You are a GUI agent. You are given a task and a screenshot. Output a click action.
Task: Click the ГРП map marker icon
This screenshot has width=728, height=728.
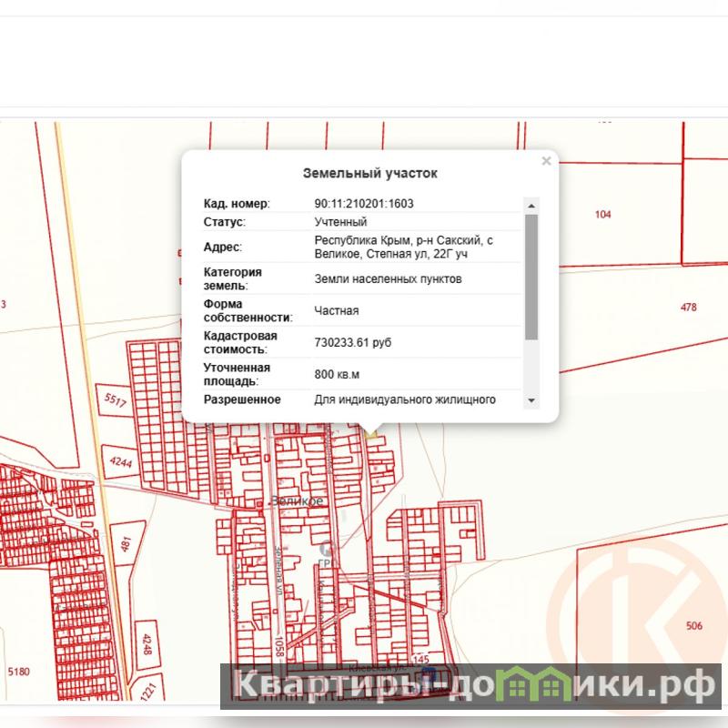click(327, 548)
